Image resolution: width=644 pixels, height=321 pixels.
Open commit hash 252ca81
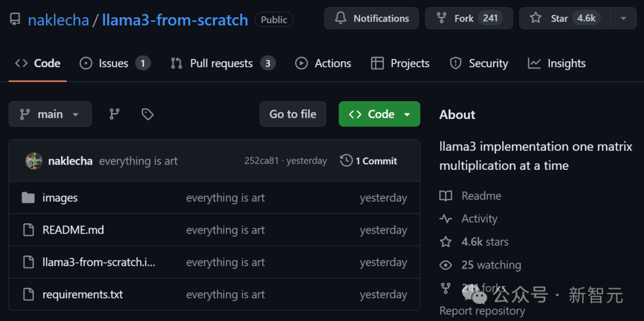262,161
